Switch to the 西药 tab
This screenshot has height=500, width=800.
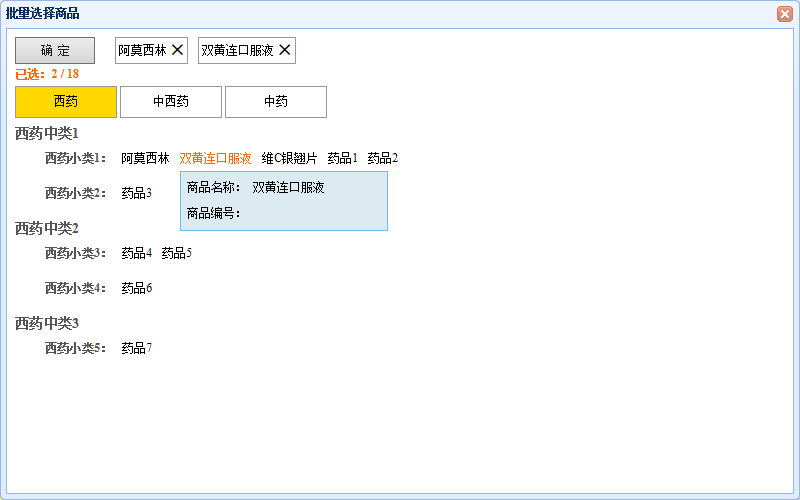point(66,102)
